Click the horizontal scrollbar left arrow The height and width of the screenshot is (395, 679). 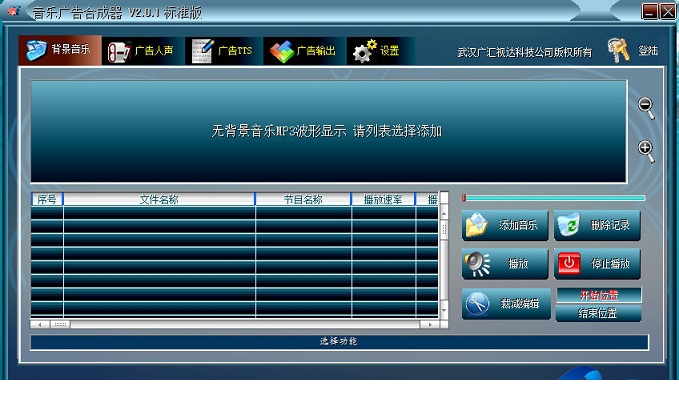[x=40, y=324]
